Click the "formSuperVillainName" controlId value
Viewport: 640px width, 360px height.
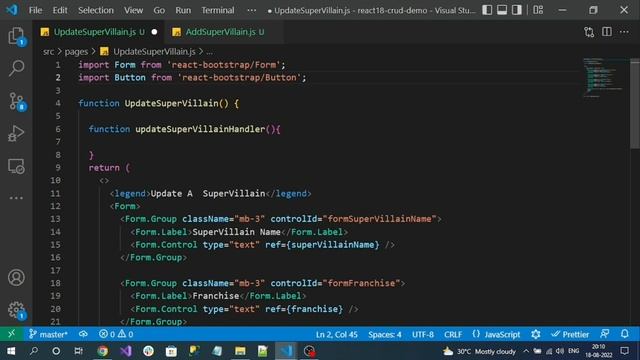[x=380, y=219]
